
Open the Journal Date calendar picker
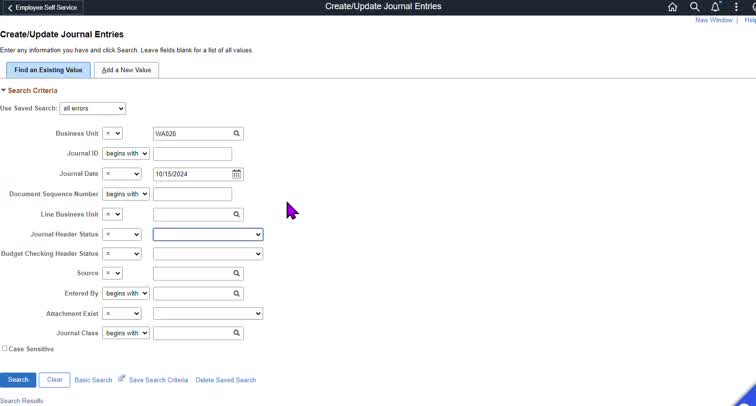pos(237,174)
